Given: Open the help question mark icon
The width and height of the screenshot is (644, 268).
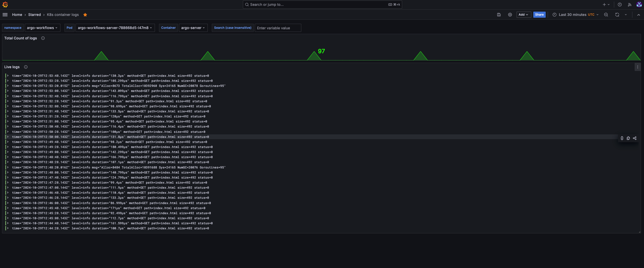Looking at the screenshot, I should click(619, 5).
